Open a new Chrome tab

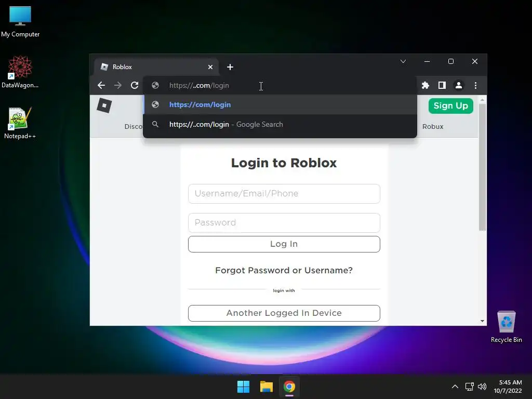click(230, 67)
